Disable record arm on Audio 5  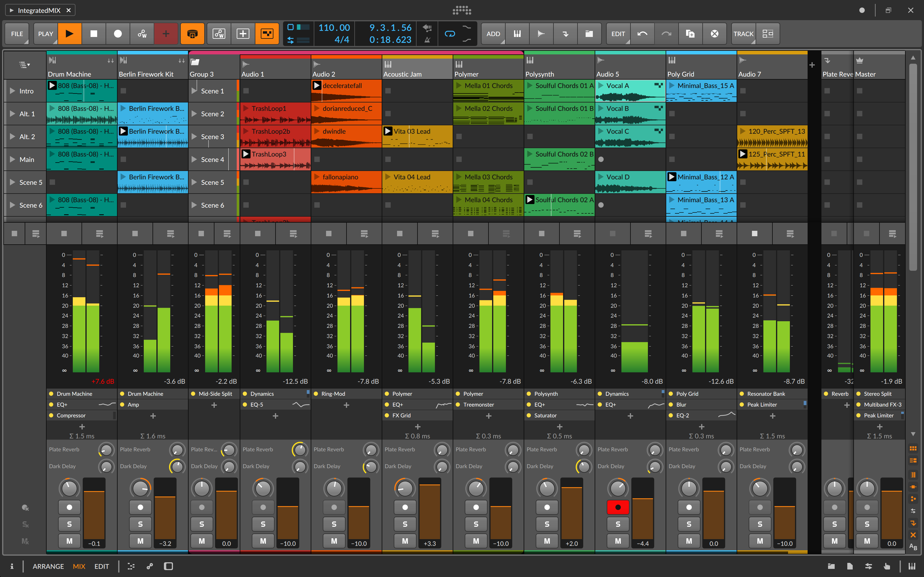618,508
